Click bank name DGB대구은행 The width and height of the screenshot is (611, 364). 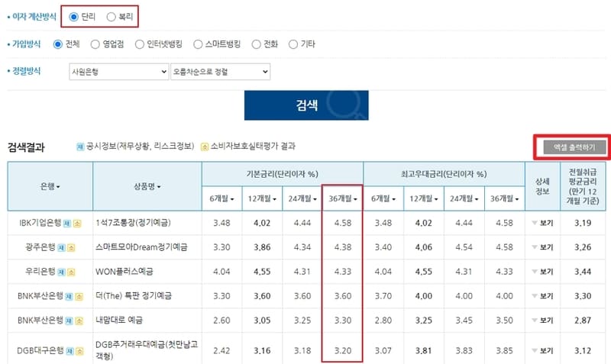coord(40,350)
